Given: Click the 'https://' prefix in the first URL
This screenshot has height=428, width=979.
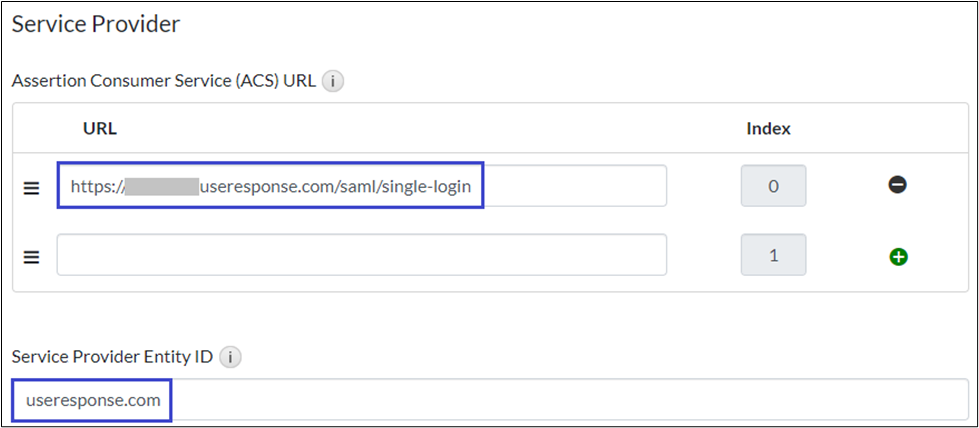Looking at the screenshot, I should pyautogui.click(x=97, y=186).
